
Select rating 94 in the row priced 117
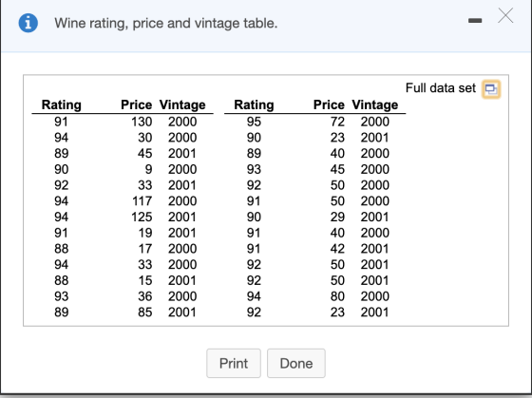[61, 200]
